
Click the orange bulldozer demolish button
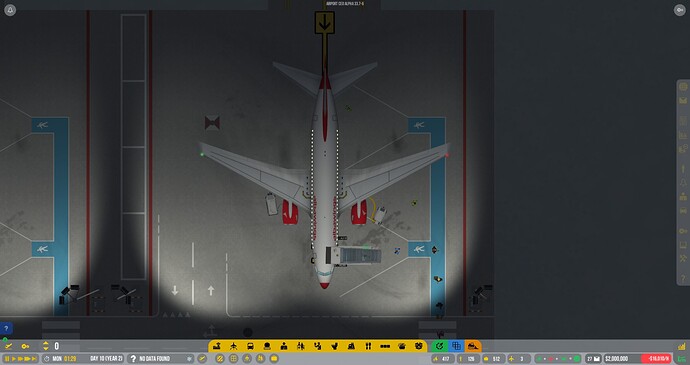473,347
